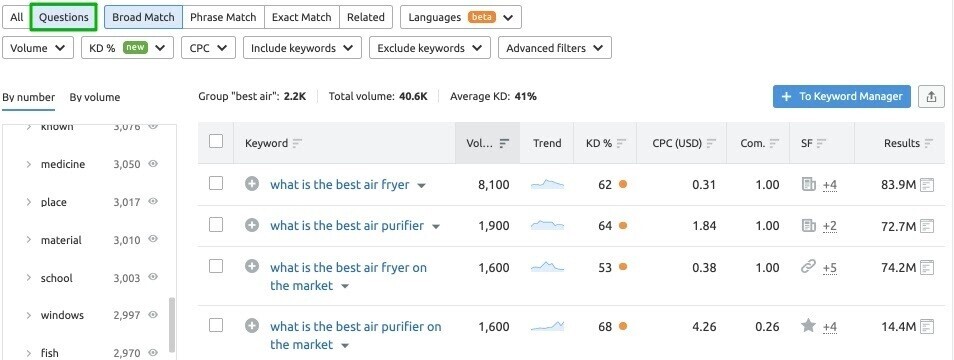Image resolution: width=954 pixels, height=360 pixels.
Task: Open the CPC filter dropdown
Action: click(208, 48)
